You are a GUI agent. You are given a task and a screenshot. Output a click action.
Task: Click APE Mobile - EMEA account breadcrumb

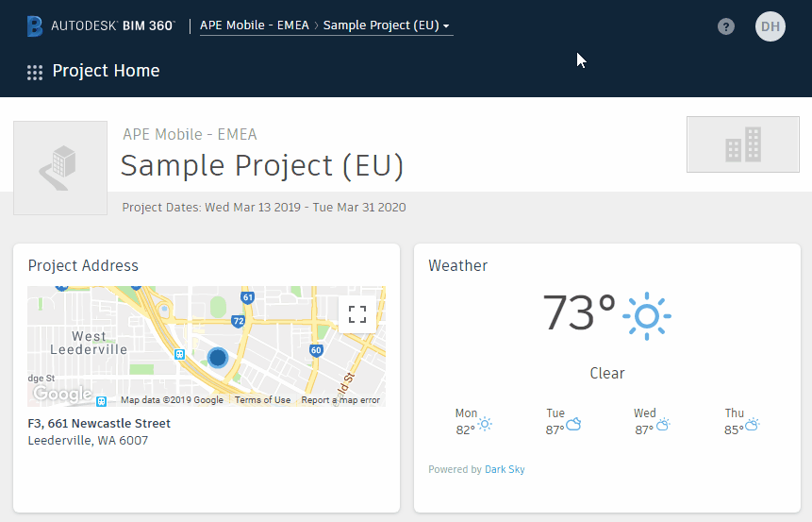pos(252,25)
